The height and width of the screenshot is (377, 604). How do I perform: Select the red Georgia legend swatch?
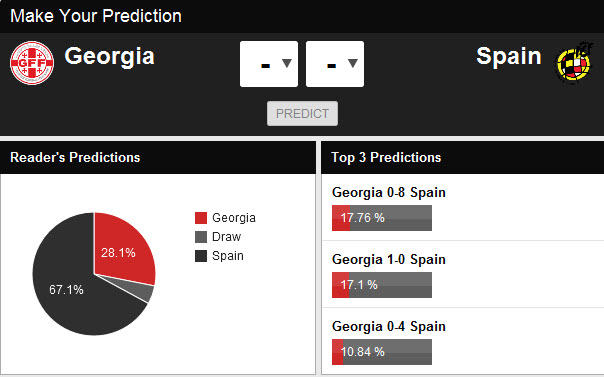pyautogui.click(x=201, y=218)
